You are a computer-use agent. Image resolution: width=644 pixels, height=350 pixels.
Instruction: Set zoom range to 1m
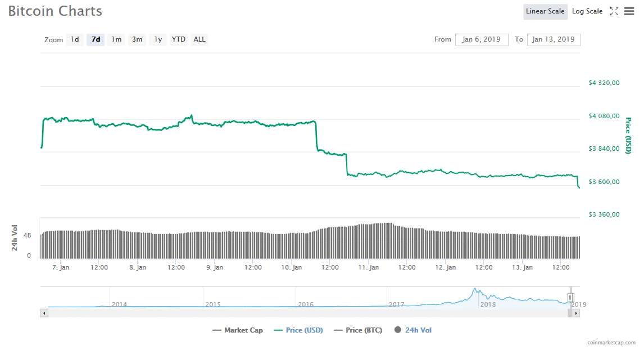tap(116, 39)
